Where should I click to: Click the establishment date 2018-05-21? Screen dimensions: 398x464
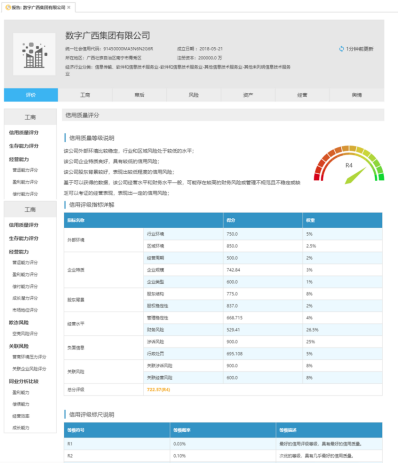point(211,49)
